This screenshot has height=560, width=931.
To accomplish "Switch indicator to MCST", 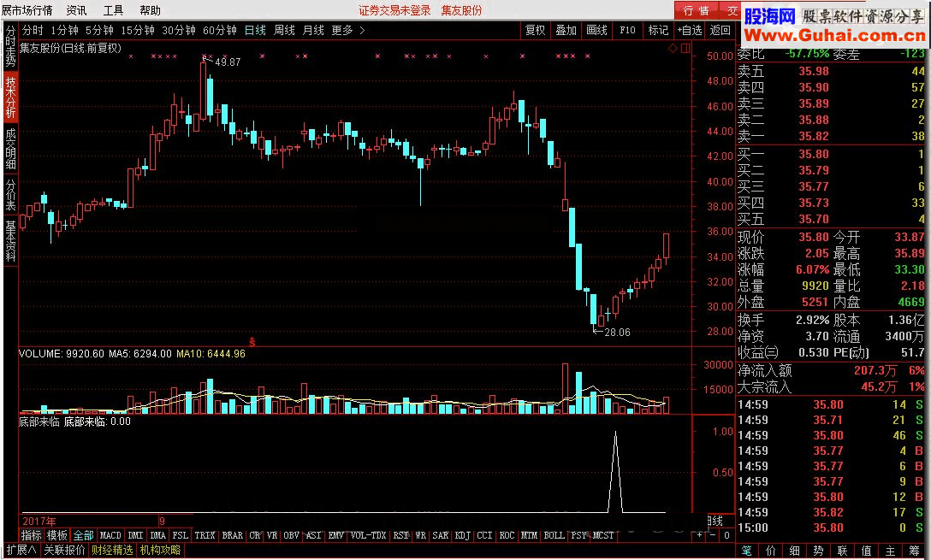I will click(x=603, y=535).
